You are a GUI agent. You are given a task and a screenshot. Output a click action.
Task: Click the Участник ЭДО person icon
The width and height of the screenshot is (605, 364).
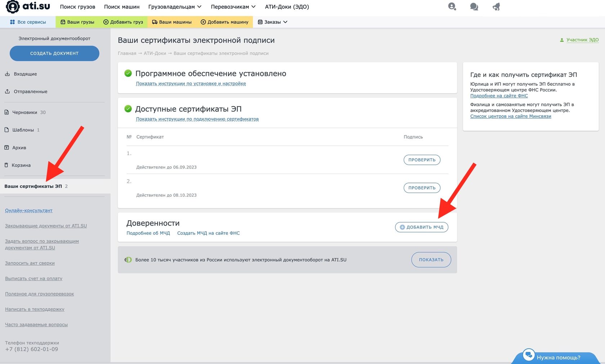(561, 40)
